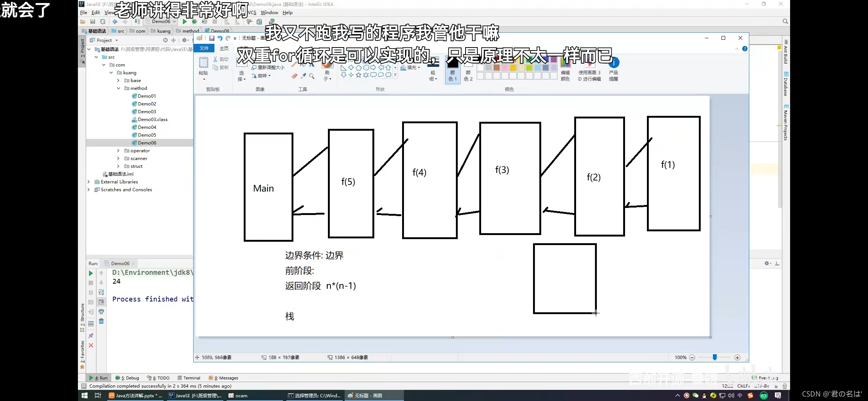Viewport: 868px width, 401px height.
Task: Open the 0: Messages tool window
Action: point(223,378)
